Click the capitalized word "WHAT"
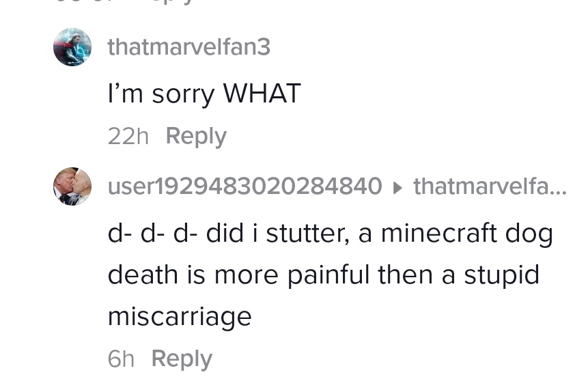 [x=262, y=94]
